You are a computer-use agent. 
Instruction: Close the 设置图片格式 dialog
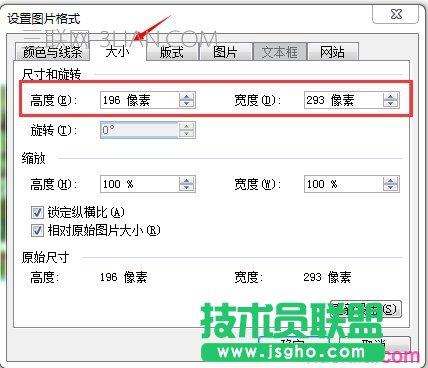[x=396, y=14]
